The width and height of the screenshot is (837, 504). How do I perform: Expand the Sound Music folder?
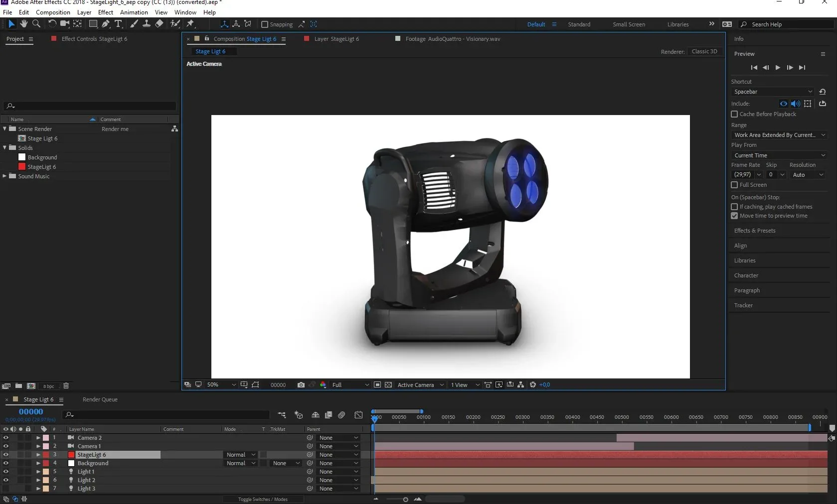coord(5,176)
